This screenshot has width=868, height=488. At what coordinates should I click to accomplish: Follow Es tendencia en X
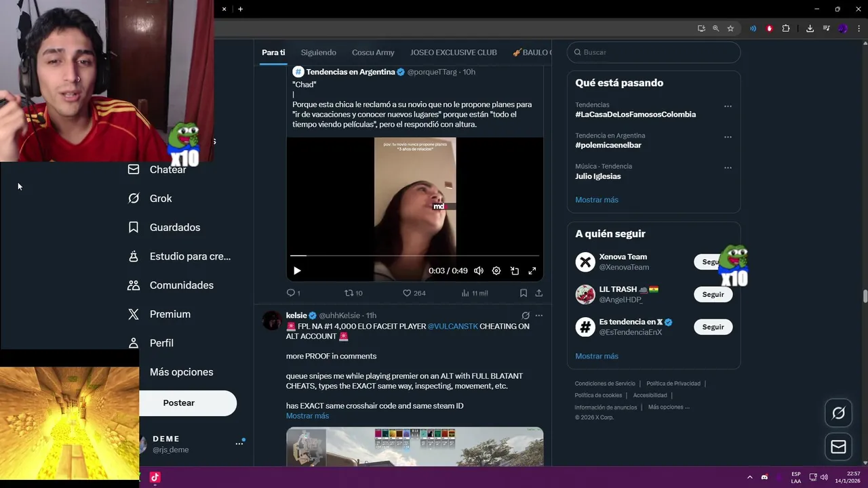[713, 327]
